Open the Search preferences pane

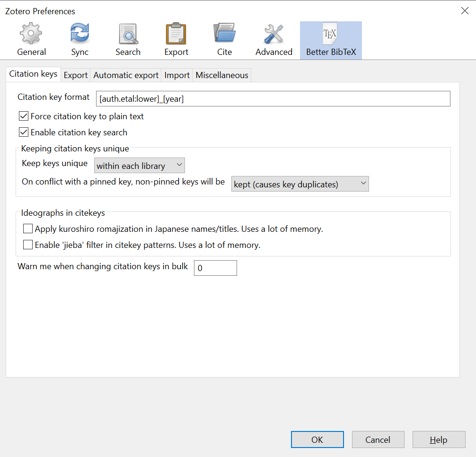click(128, 40)
